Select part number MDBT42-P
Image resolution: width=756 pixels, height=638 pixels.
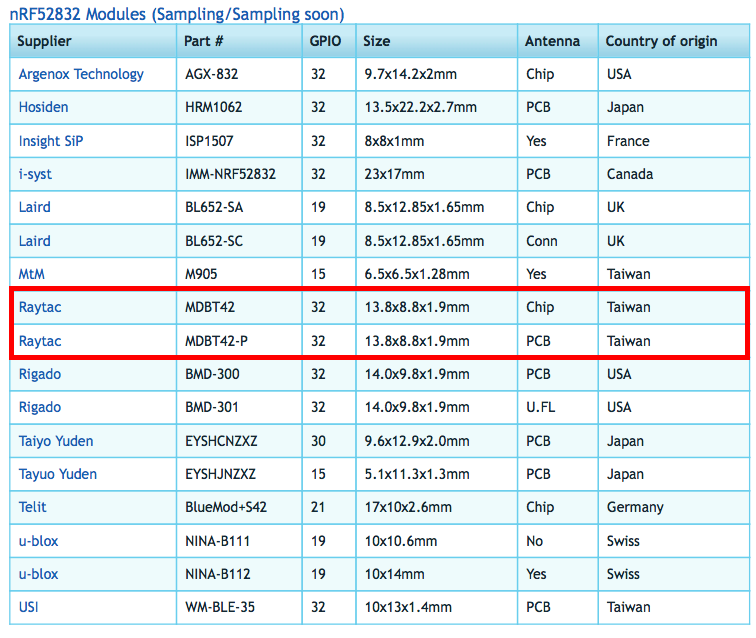tap(216, 341)
